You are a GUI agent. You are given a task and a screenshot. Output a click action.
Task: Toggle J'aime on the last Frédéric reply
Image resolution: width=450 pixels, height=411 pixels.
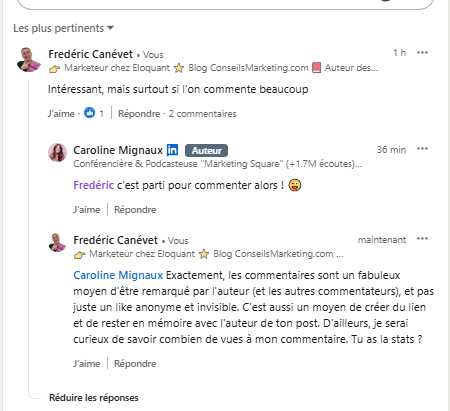pos(87,364)
